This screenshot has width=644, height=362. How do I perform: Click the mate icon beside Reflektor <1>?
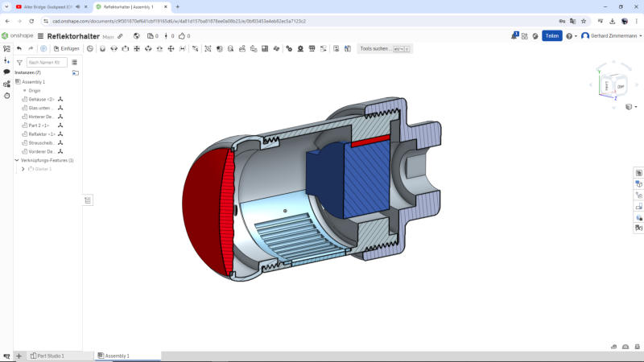coord(60,134)
